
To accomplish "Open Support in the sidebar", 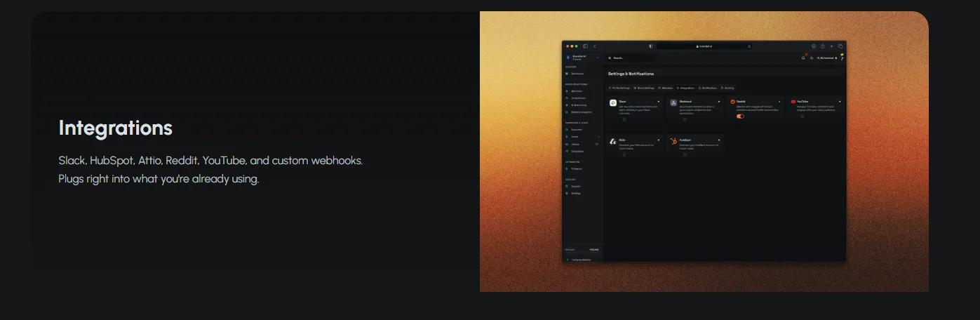I will pyautogui.click(x=574, y=186).
